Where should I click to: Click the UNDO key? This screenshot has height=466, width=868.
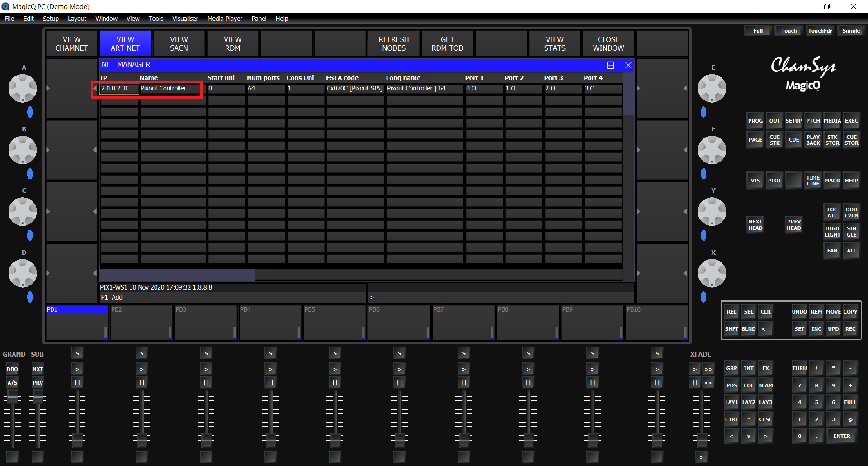[x=799, y=312]
